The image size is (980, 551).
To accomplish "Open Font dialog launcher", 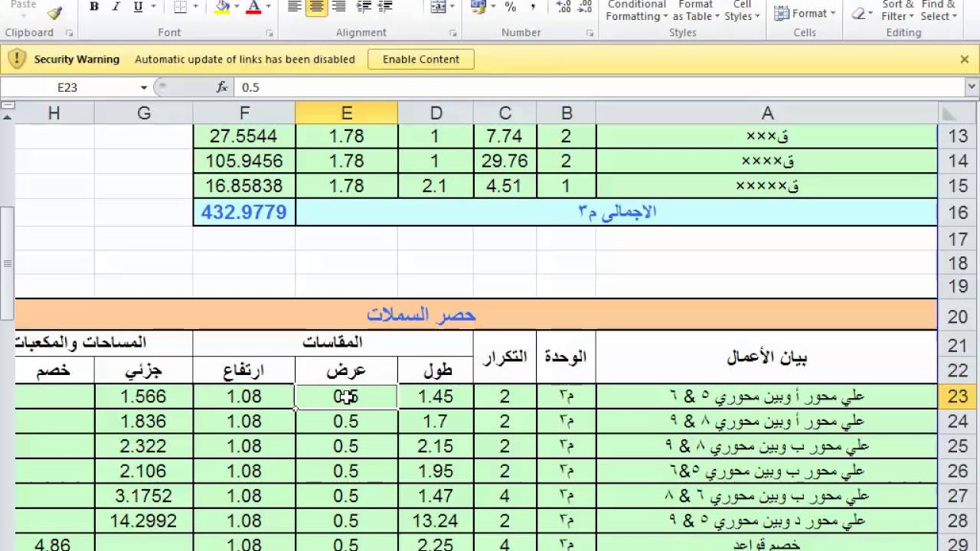I will [x=269, y=34].
